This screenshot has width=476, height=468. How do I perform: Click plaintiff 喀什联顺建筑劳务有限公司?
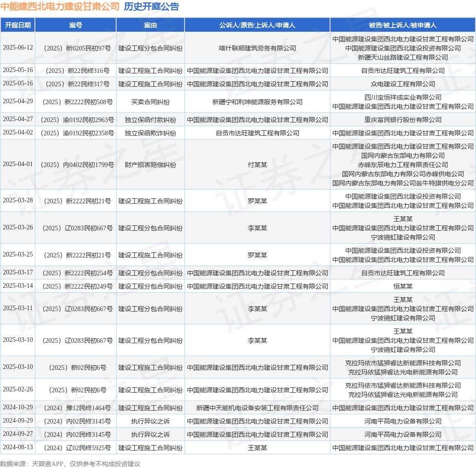tap(257, 48)
